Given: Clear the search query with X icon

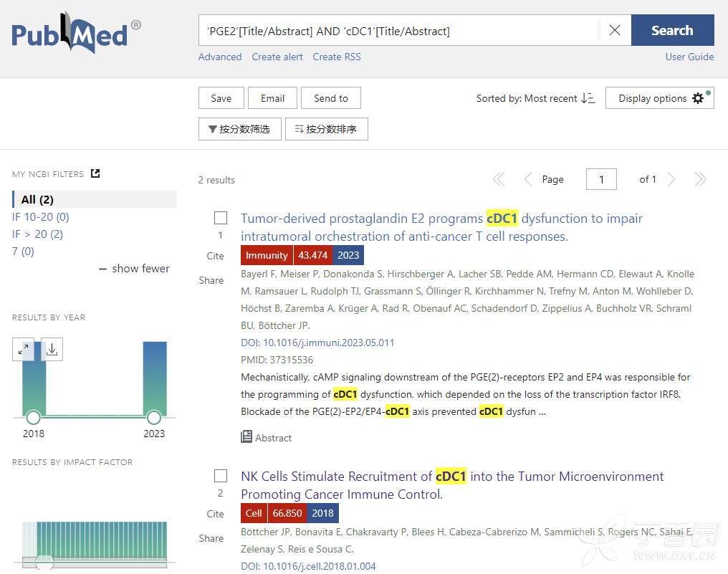Looking at the screenshot, I should [x=615, y=30].
